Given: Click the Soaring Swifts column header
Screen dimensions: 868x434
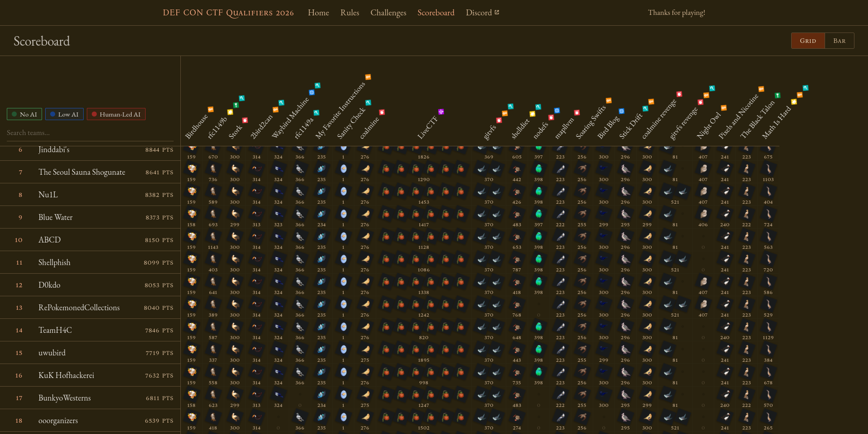Looking at the screenshot, I should tap(591, 122).
